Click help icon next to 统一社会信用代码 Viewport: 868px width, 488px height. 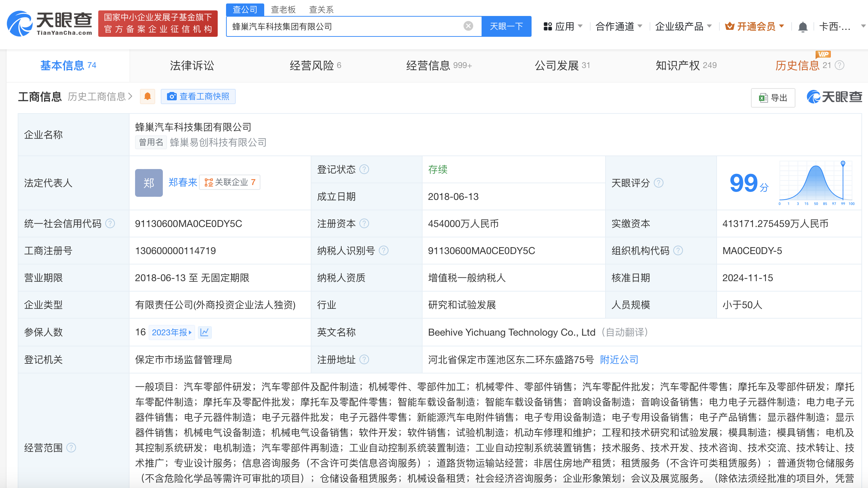point(110,224)
